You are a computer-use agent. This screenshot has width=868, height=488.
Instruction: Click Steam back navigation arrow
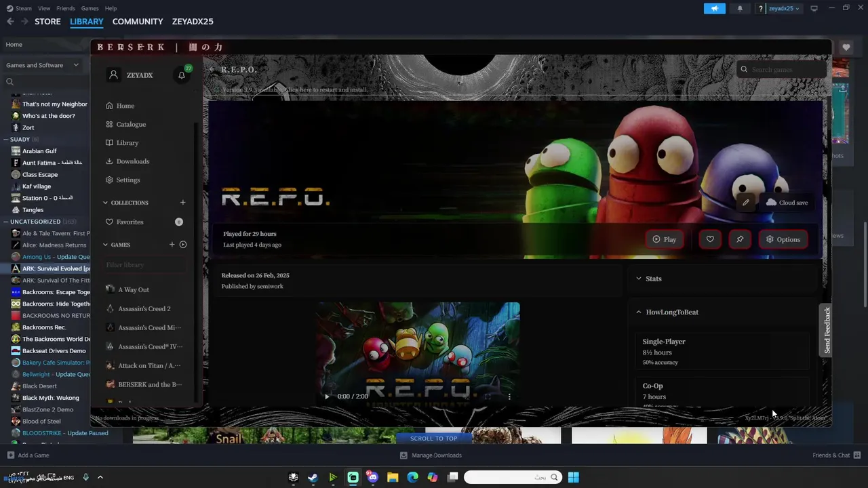(x=10, y=22)
